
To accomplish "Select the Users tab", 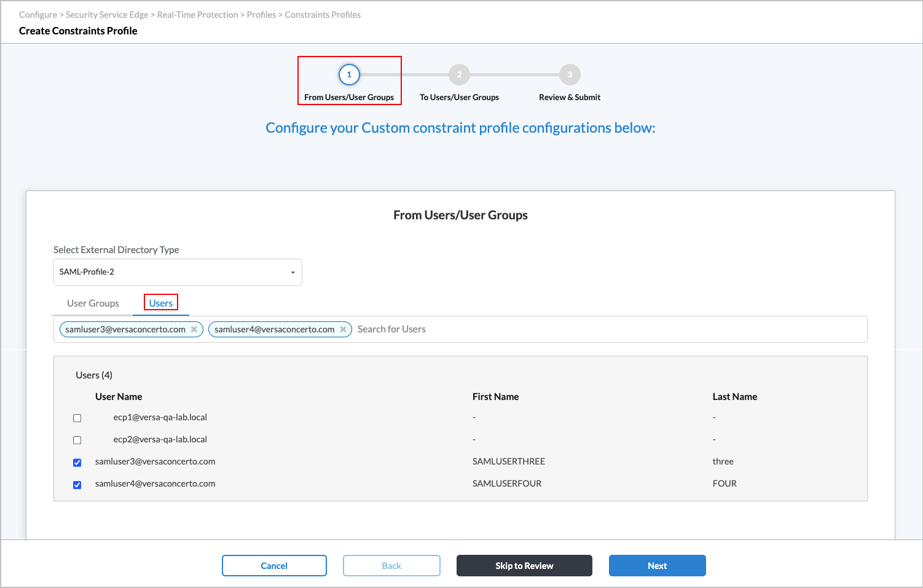I will point(160,303).
